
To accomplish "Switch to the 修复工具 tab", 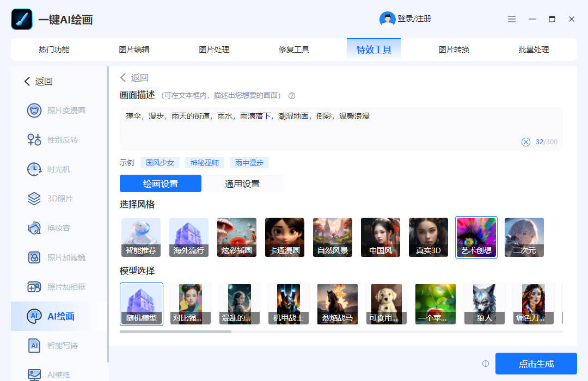I will coord(293,50).
